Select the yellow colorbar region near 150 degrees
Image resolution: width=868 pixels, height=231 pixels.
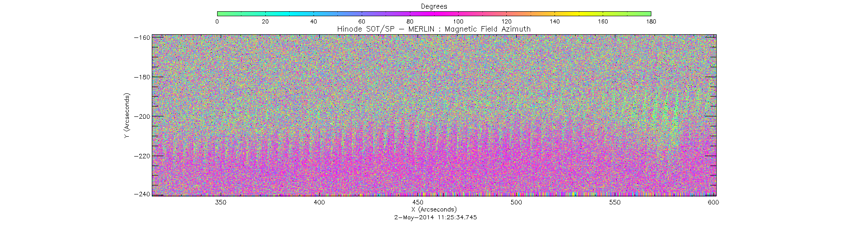click(x=579, y=14)
